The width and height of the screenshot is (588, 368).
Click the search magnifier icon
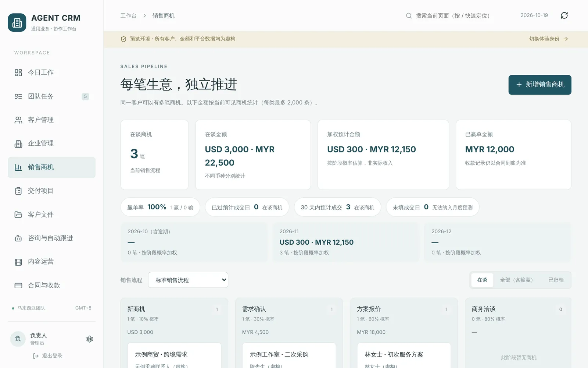(409, 16)
